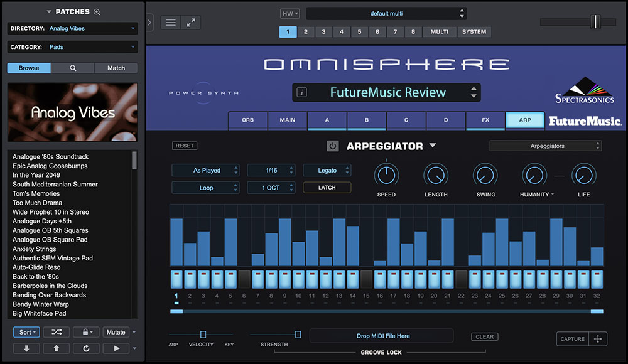The width and height of the screenshot is (628, 364).
Task: Select the Match tab
Action: 116,68
